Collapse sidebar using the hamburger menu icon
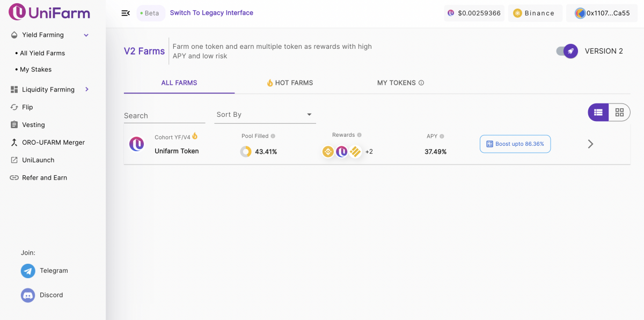Screen dimensions: 644x320 tap(126, 13)
